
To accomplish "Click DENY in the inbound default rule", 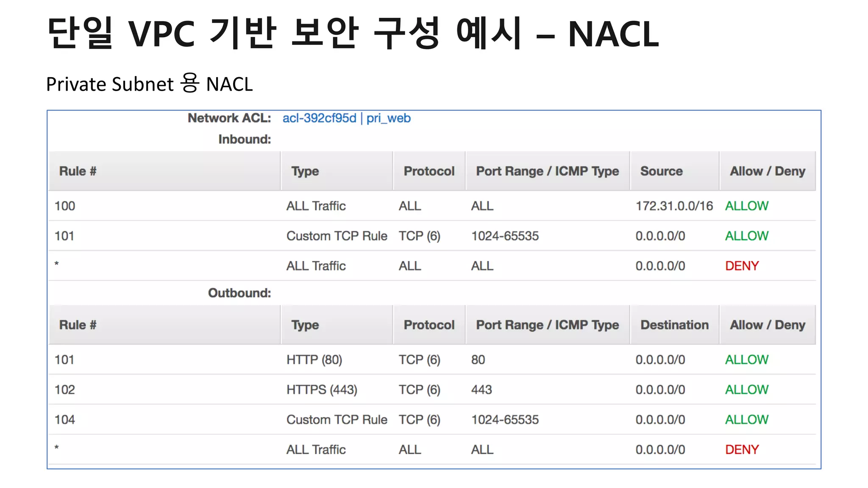I will pyautogui.click(x=742, y=266).
